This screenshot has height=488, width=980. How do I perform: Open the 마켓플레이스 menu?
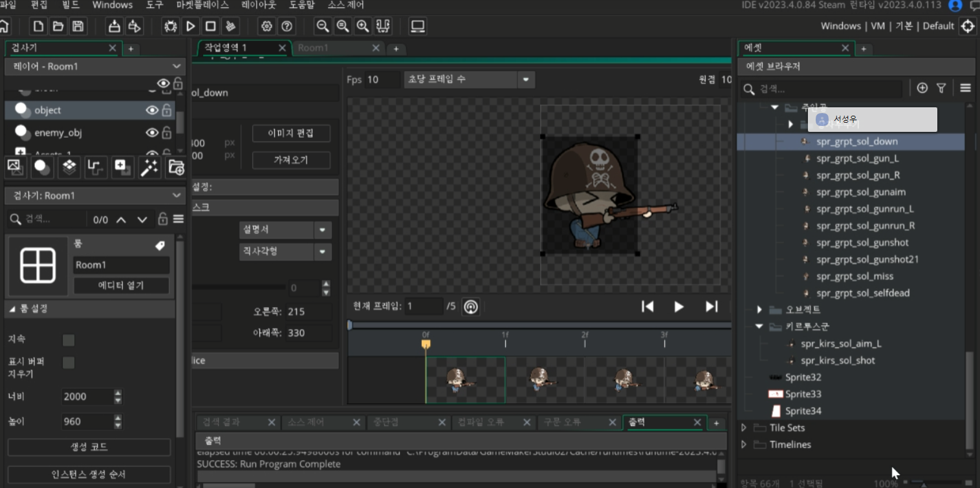pos(202,5)
